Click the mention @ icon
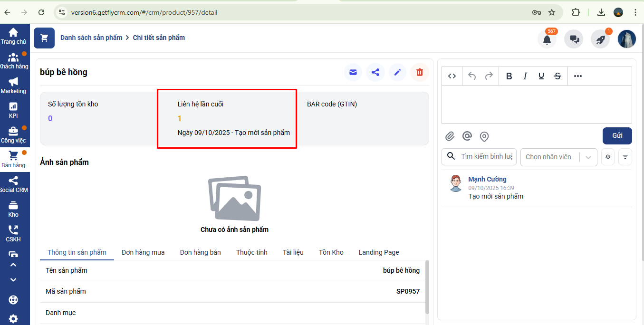The width and height of the screenshot is (644, 325). click(467, 136)
